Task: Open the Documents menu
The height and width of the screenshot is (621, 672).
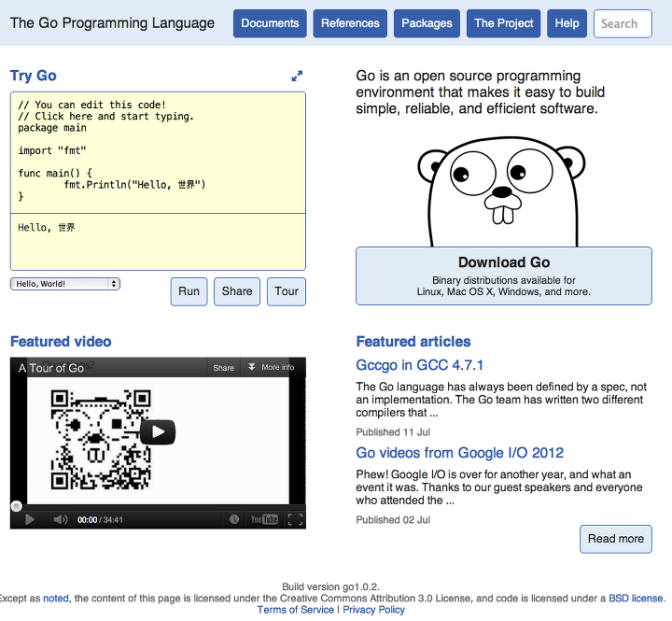Action: point(270,23)
